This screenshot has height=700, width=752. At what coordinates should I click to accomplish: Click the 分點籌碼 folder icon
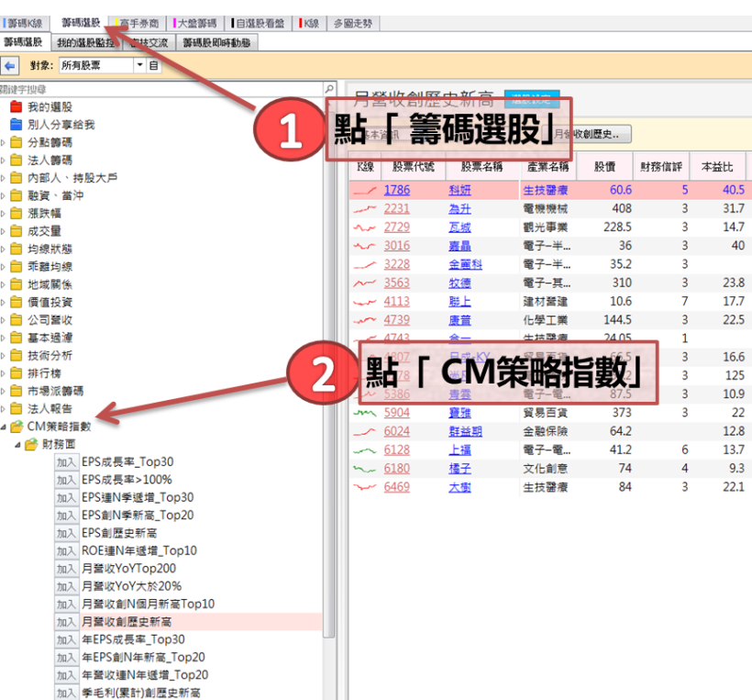17,142
